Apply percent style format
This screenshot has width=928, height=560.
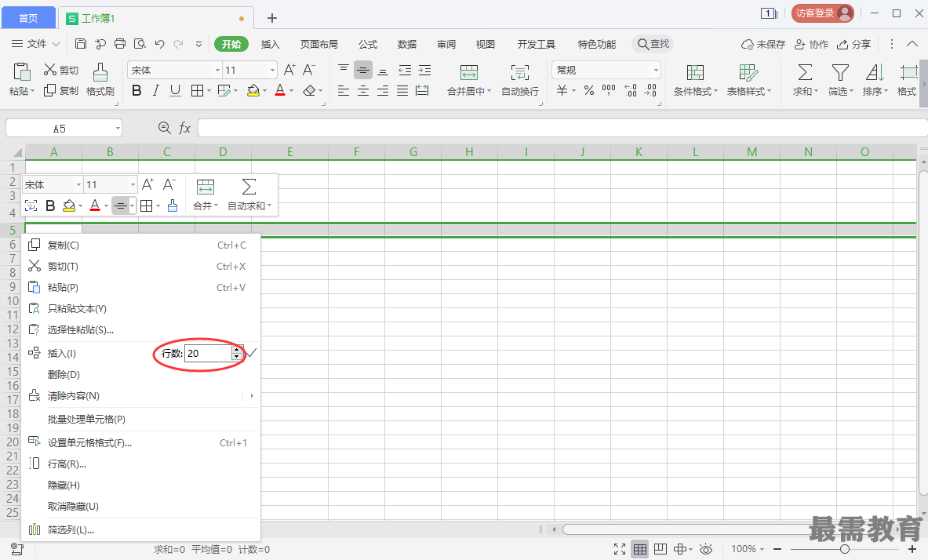(589, 90)
